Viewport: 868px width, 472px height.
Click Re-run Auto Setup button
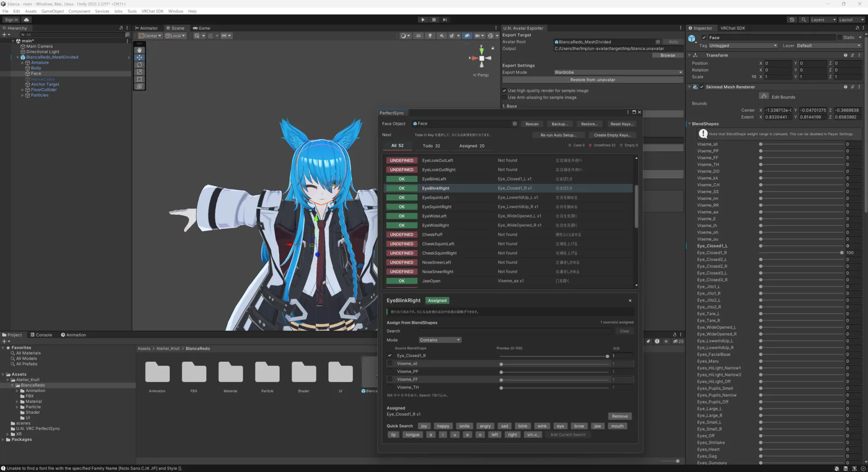(x=558, y=135)
